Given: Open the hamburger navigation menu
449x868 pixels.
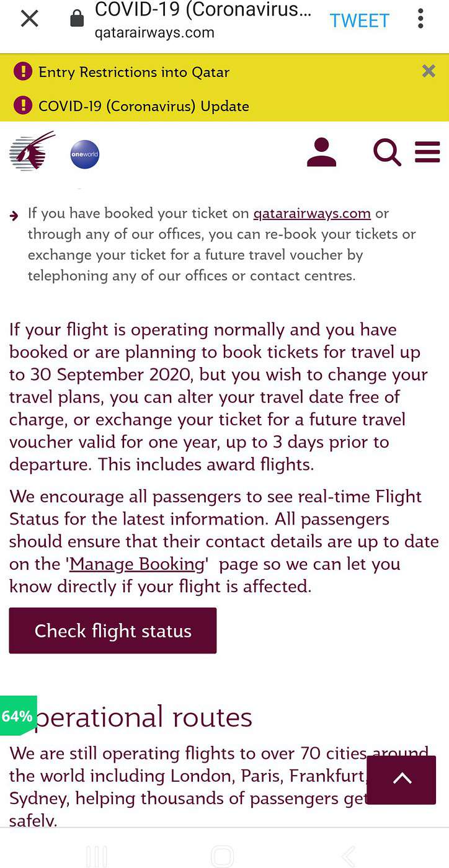Looking at the screenshot, I should pos(427,152).
